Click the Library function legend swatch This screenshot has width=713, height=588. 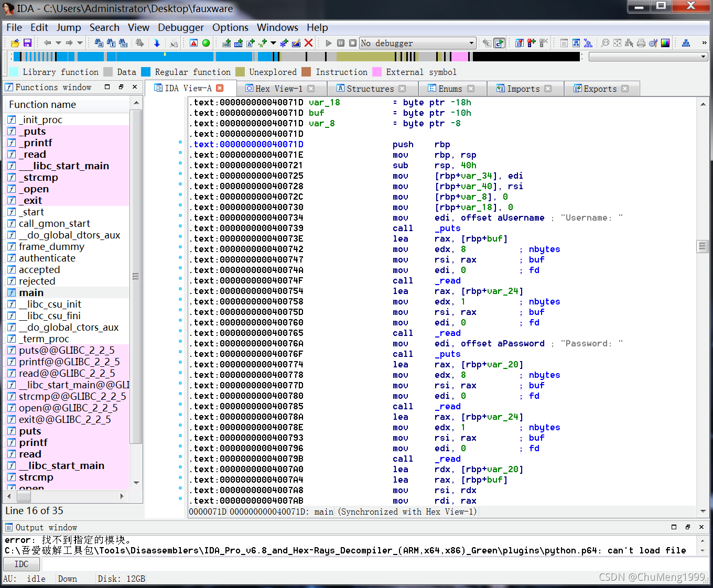tap(14, 72)
